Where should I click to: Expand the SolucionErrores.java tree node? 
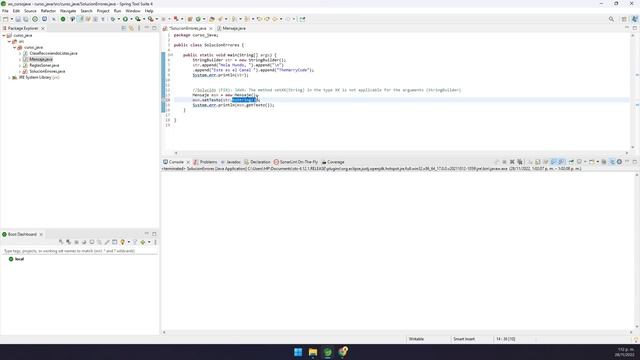[x=20, y=71]
